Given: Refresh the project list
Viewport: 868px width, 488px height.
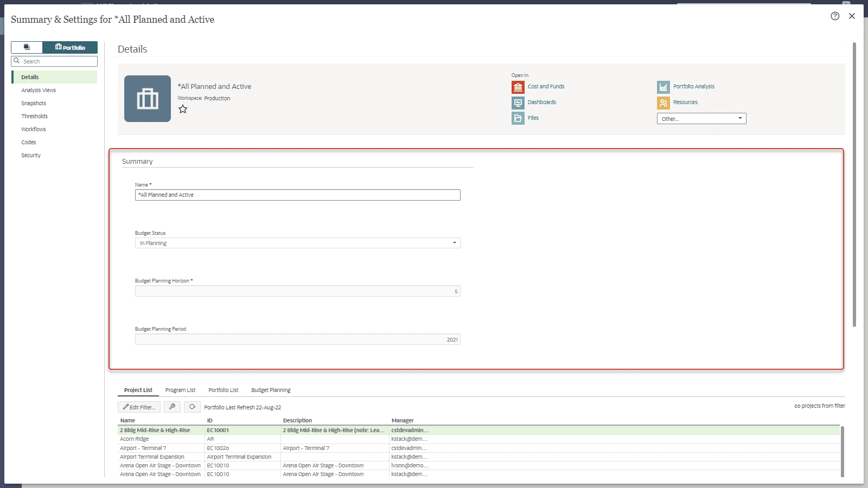Looking at the screenshot, I should point(192,407).
